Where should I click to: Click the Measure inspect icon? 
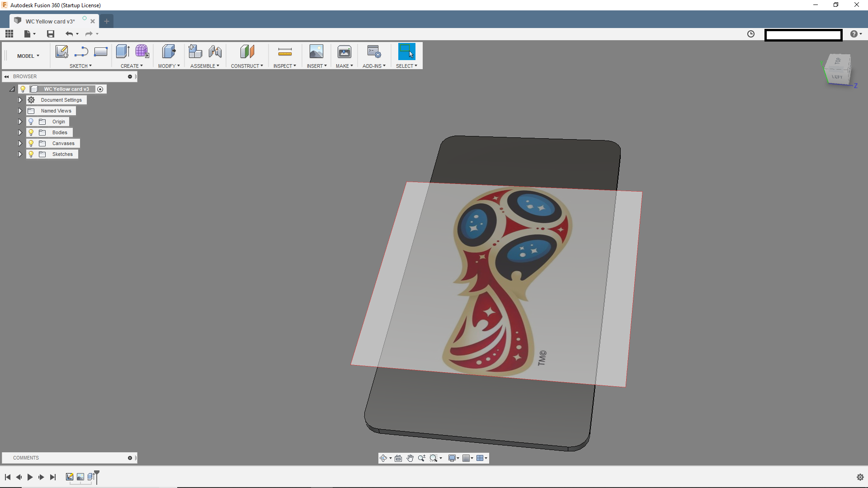[285, 52]
